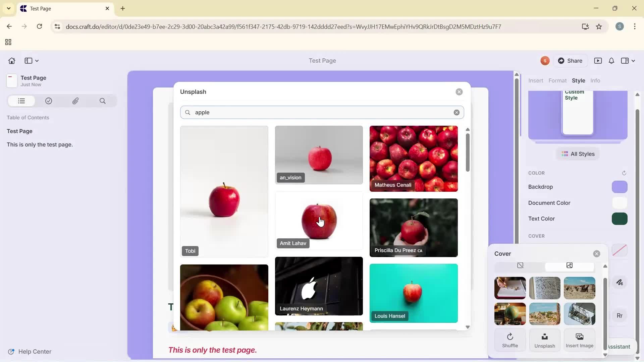Toggle the list view in sidebar segmented control
This screenshot has height=362, width=644.
(21, 101)
